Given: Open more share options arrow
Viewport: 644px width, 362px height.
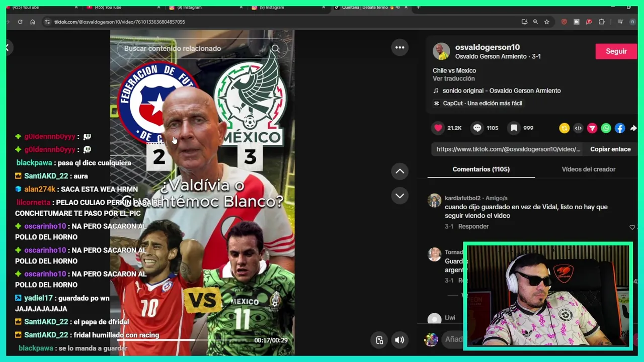Looking at the screenshot, I should (633, 128).
